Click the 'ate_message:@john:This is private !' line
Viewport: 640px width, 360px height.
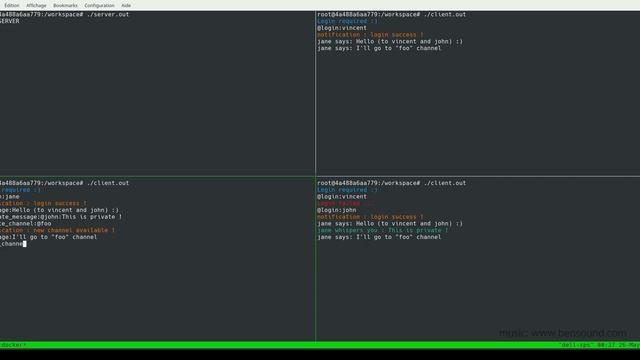point(61,217)
